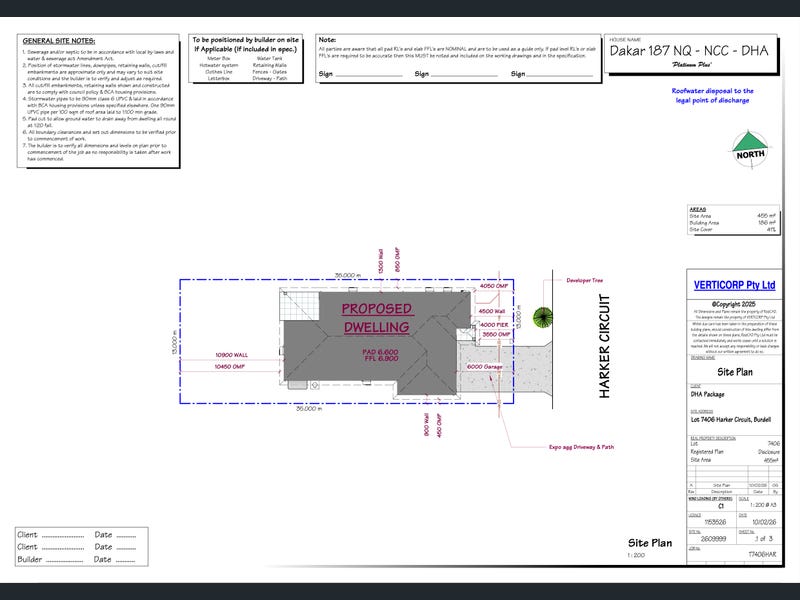Select the bold 'Site Plan' label above '1:200'

click(649, 543)
